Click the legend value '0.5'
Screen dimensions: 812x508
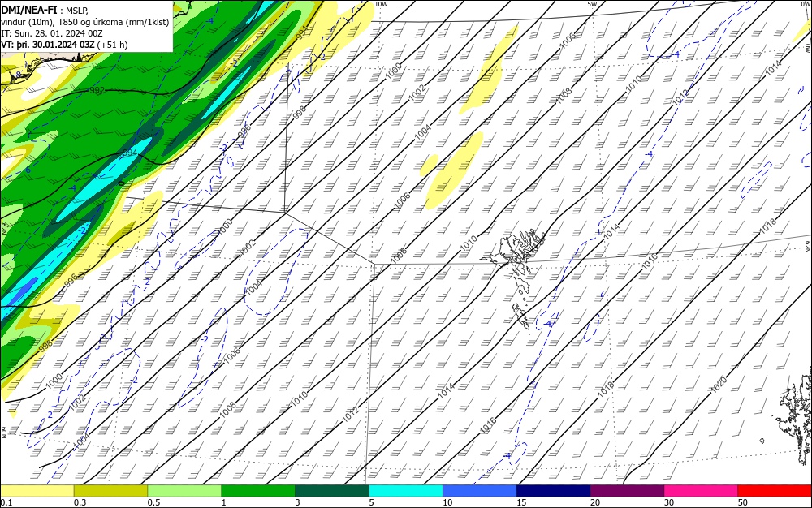tap(153, 502)
